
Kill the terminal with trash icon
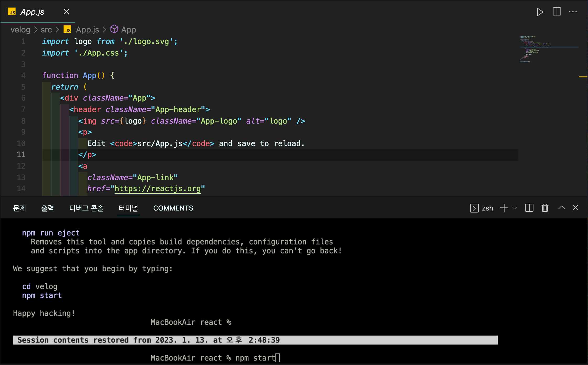tap(545, 208)
